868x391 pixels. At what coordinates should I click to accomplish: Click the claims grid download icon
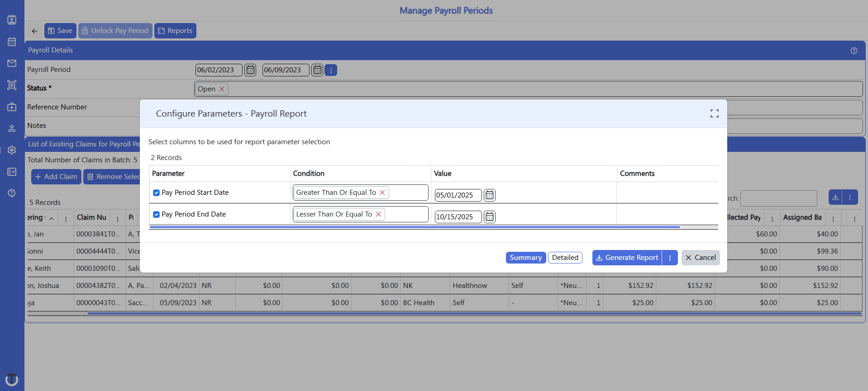[x=835, y=197]
